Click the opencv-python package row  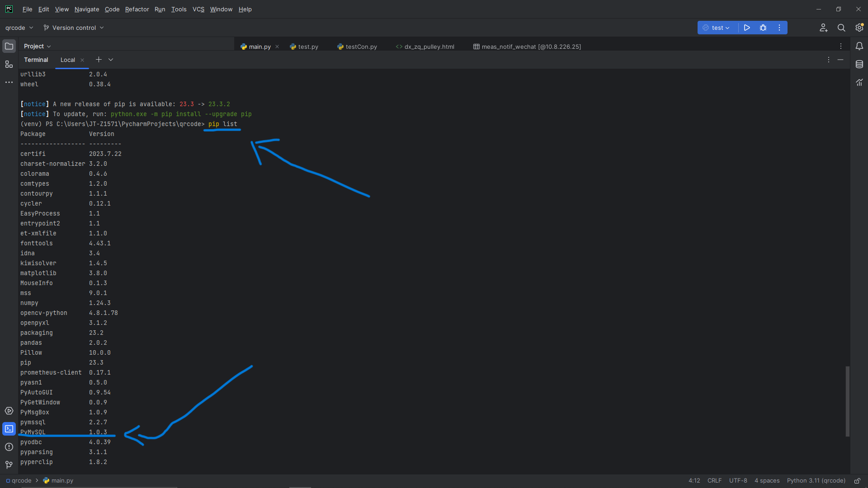tap(69, 313)
